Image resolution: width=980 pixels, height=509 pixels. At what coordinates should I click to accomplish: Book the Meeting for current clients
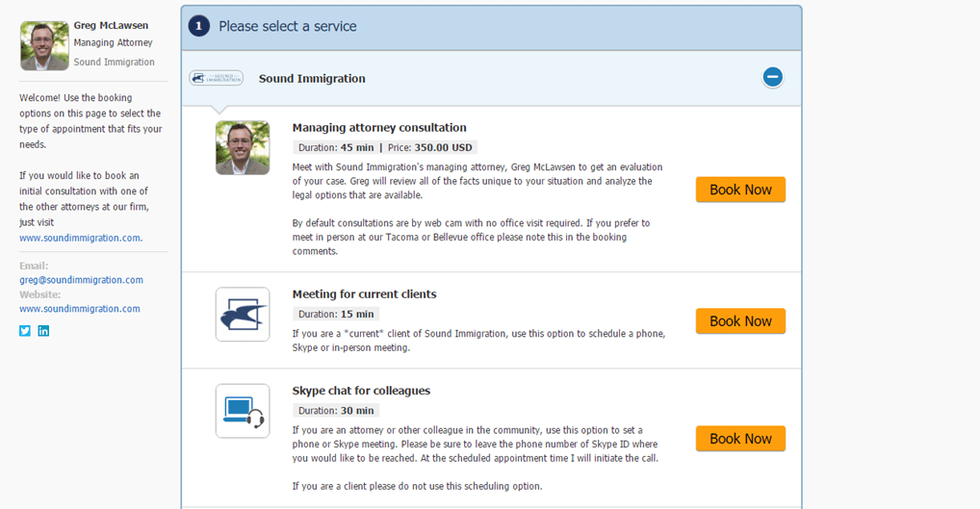click(740, 321)
